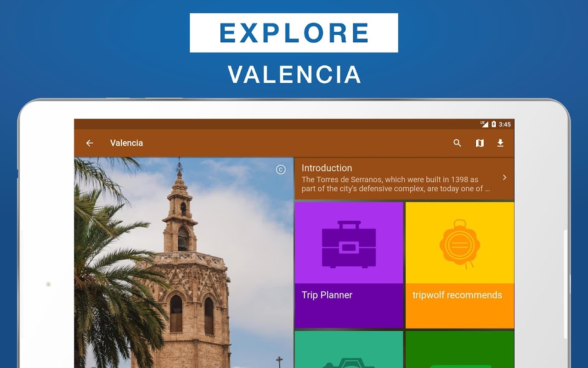Tap the copyright symbol on the photo
588x368 pixels.
pyautogui.click(x=281, y=170)
